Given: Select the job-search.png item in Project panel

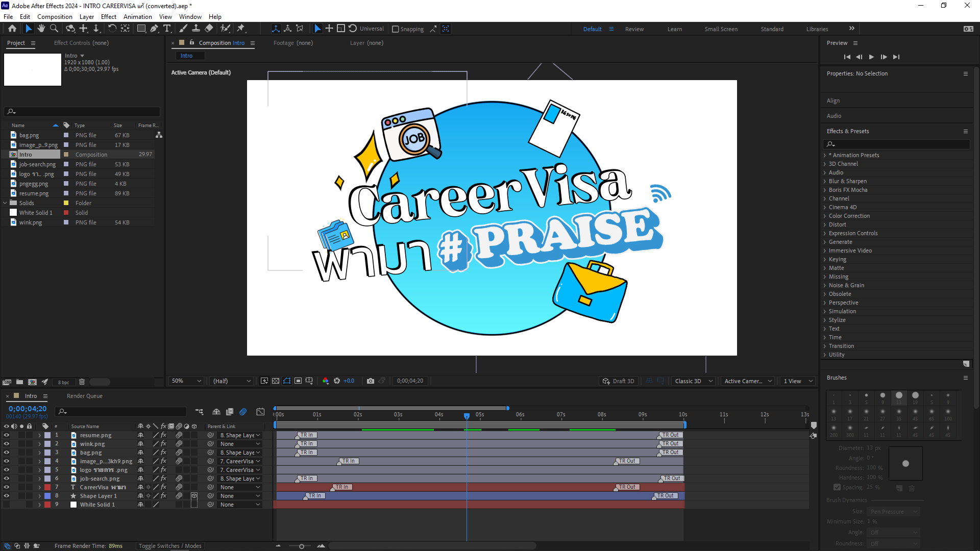Looking at the screenshot, I should pos(37,164).
